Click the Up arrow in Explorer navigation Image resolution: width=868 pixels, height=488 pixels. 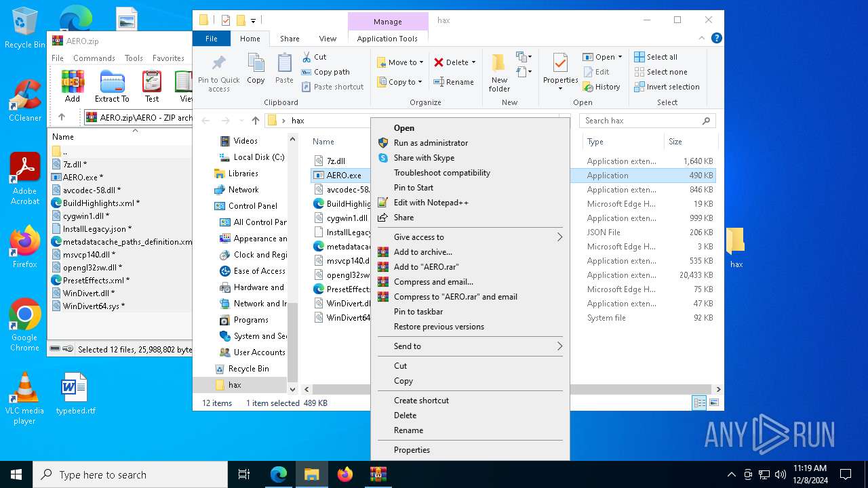point(255,121)
